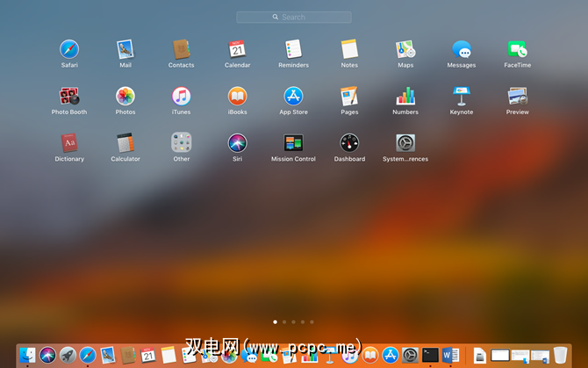
Task: Jump to the fourth Launchpad page dot
Action: click(x=303, y=321)
